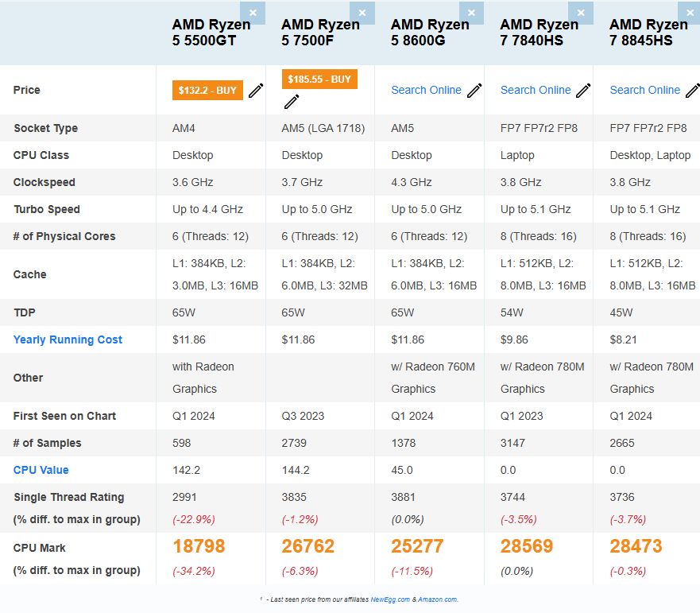Click CPU Mark score 25277
Screen dimensions: 700x613
point(417,546)
